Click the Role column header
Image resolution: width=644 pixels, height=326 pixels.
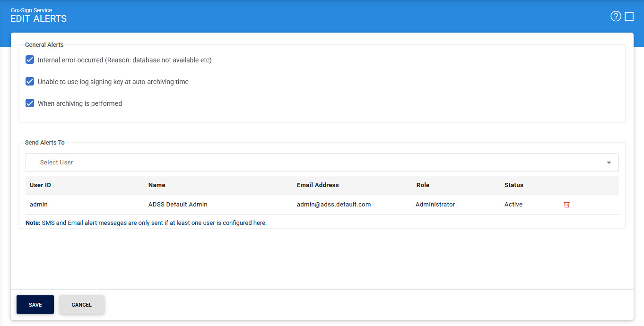click(423, 185)
